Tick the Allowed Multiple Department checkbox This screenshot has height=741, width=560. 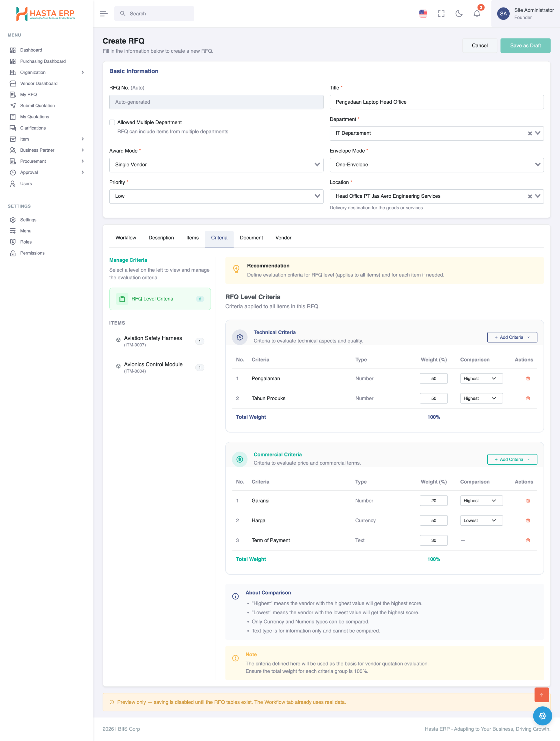tap(112, 123)
